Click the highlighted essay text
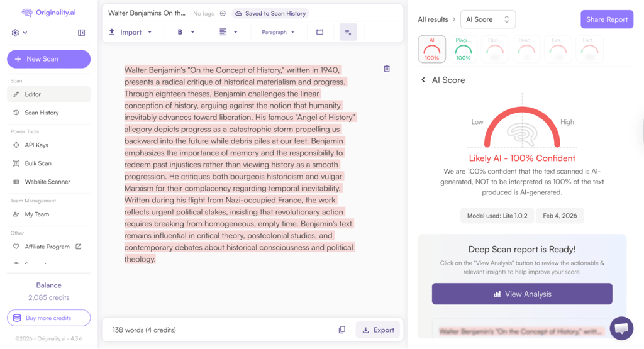Viewport: 644px width, 349px height. click(x=240, y=165)
